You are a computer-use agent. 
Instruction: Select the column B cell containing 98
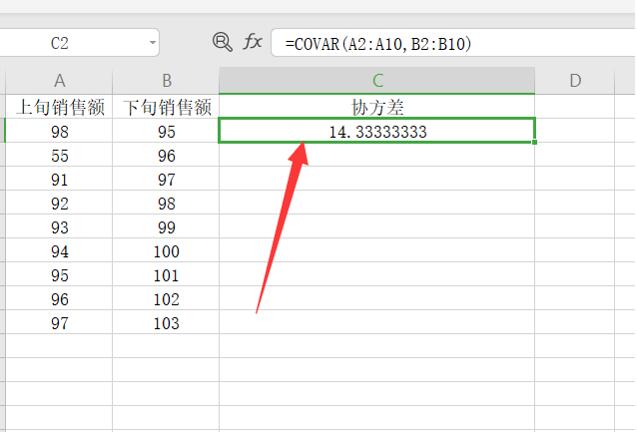166,204
